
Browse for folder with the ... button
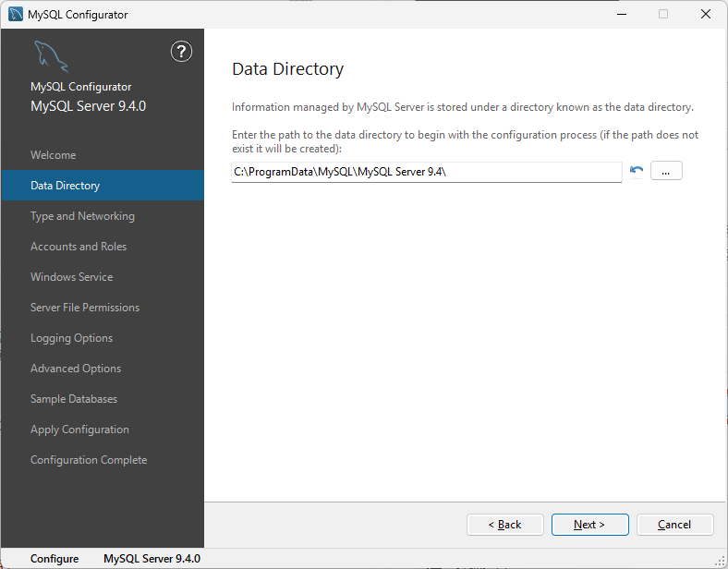pos(666,171)
